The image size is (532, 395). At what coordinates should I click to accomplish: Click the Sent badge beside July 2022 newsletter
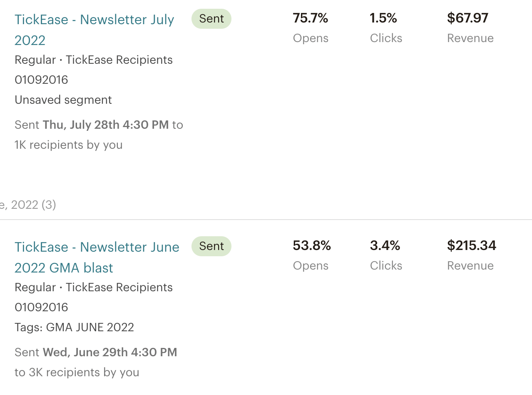(211, 19)
